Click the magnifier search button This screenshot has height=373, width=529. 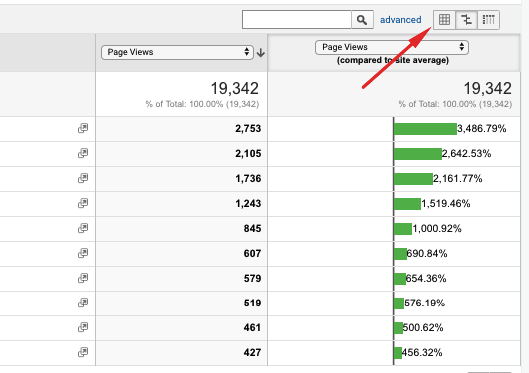tap(362, 20)
